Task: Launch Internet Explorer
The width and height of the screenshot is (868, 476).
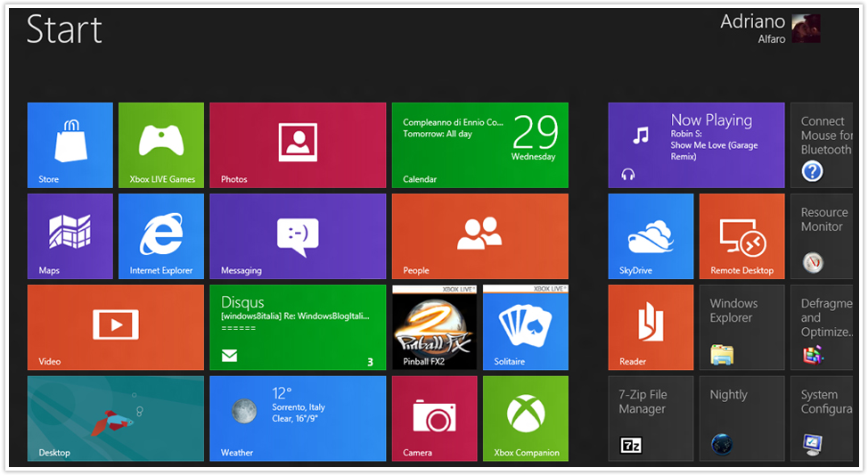Action: tap(161, 236)
